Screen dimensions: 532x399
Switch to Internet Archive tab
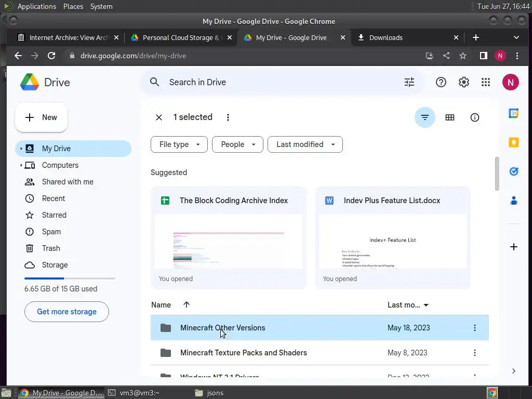pyautogui.click(x=68, y=37)
